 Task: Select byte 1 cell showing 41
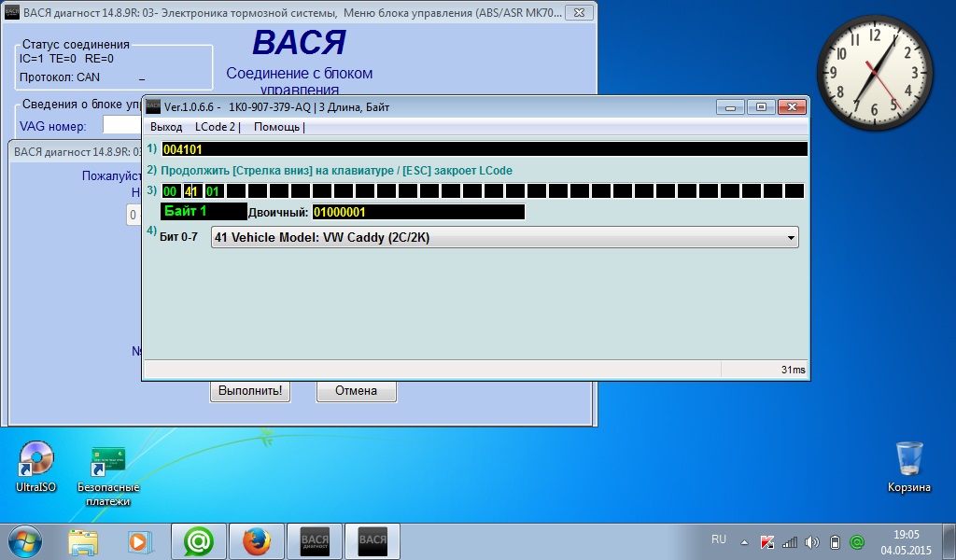tap(192, 191)
